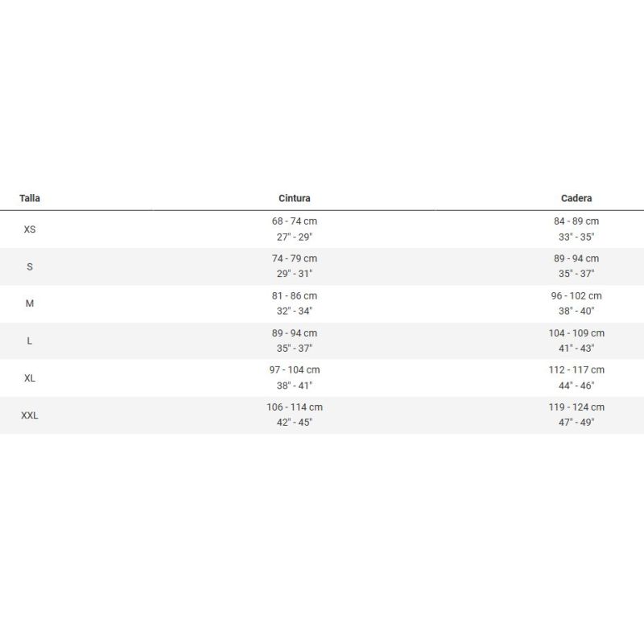Screen dimensions: 644x644
Task: Select the XS size label
Action: (30, 229)
